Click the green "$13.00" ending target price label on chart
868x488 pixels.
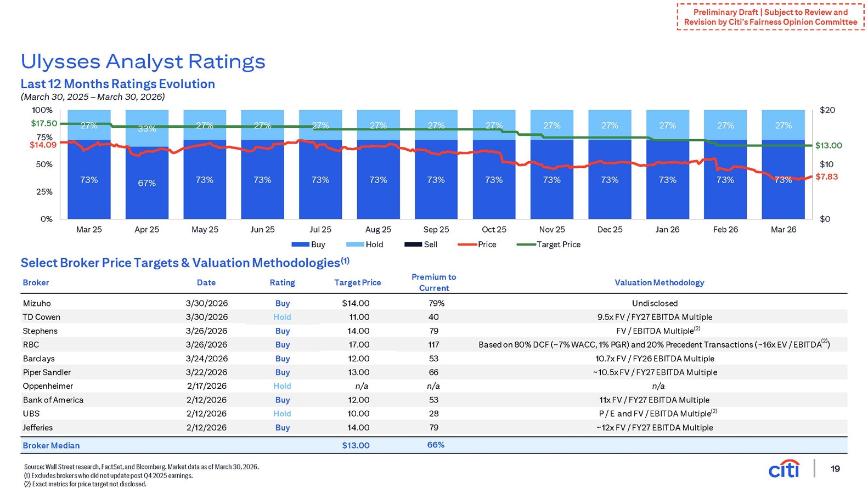828,145
